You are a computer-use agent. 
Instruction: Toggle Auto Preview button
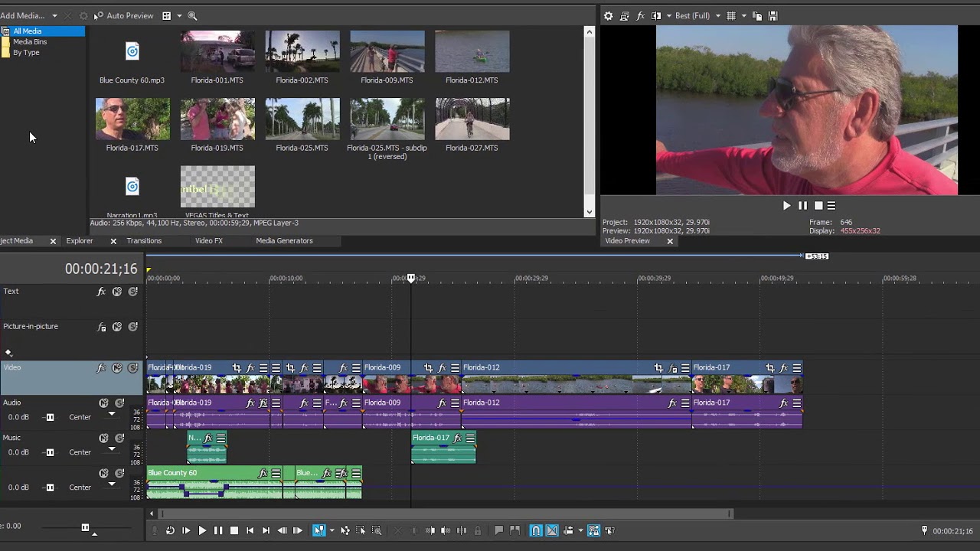(123, 16)
